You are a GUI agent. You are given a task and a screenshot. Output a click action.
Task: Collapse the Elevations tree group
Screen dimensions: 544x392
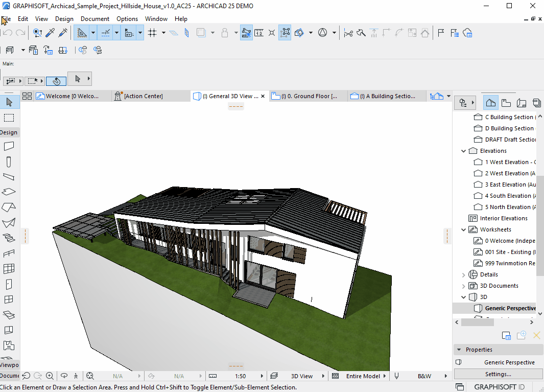pyautogui.click(x=464, y=151)
